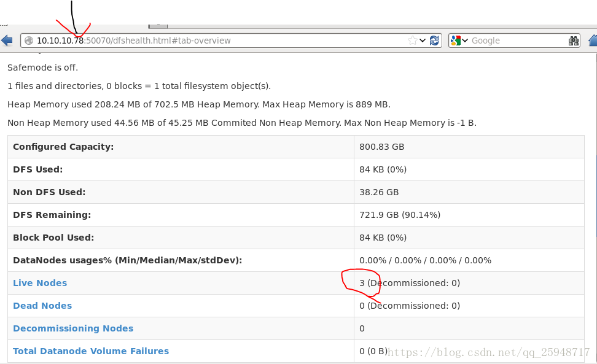Open Total Datanode Volume Failures link
597x364 pixels.
click(91, 351)
